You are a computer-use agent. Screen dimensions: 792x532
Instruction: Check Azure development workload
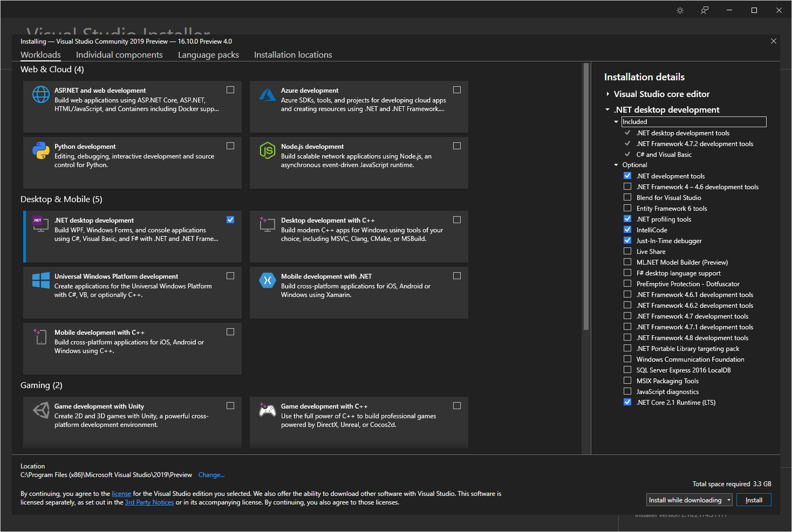[457, 90]
